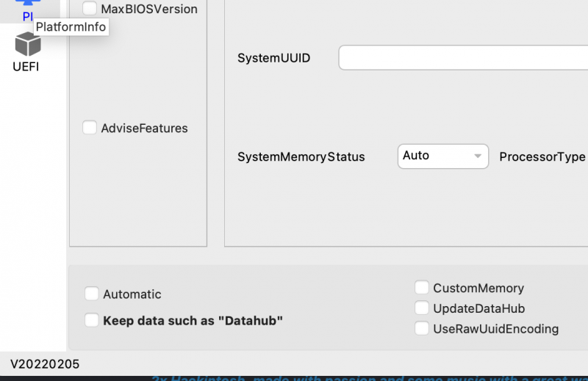Click the UEFI cube icon
588x381 pixels.
coord(28,44)
